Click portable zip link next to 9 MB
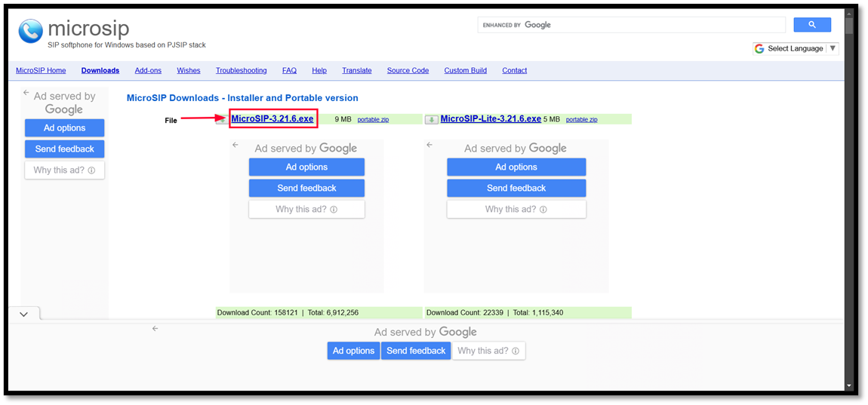The width and height of the screenshot is (868, 405). click(x=373, y=120)
